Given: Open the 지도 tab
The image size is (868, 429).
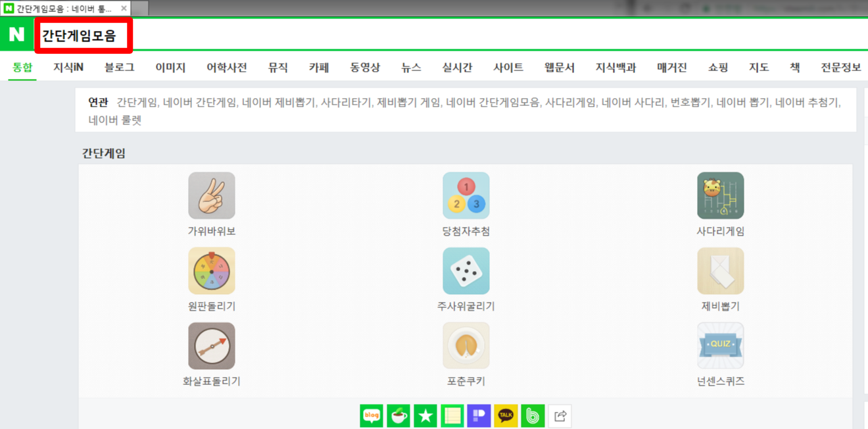Looking at the screenshot, I should point(759,67).
